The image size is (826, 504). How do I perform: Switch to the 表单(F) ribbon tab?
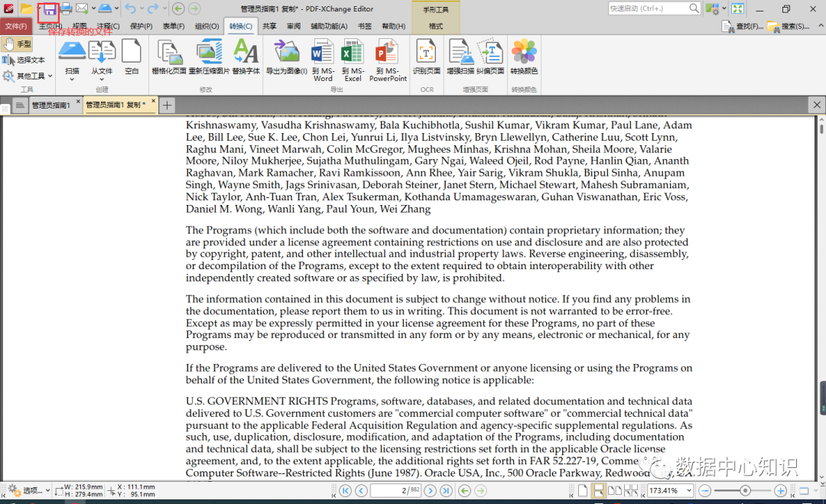coord(174,26)
